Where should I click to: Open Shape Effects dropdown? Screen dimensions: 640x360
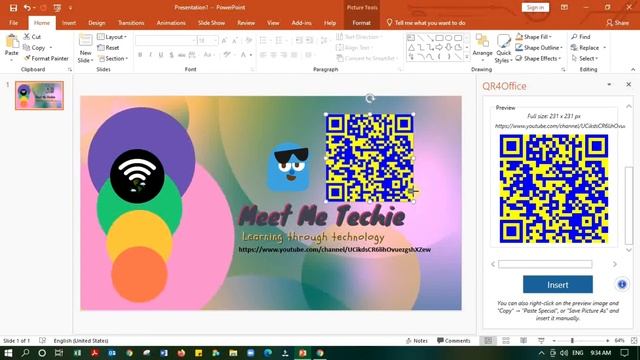[538, 58]
